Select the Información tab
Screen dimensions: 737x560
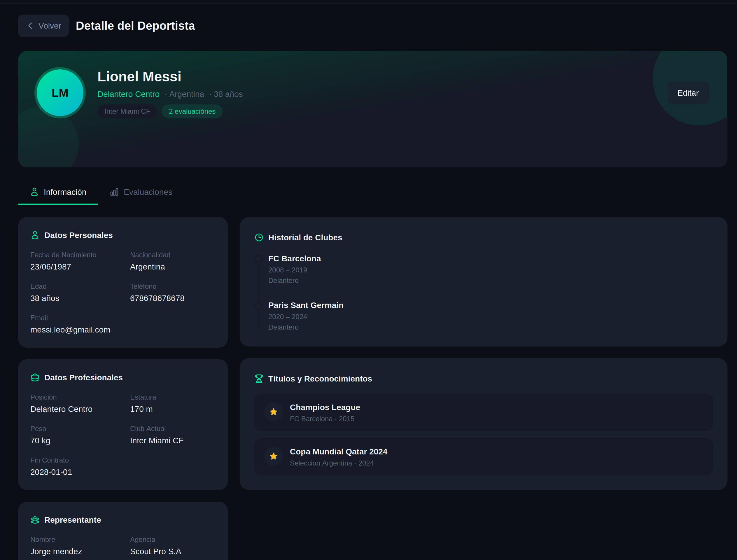tap(65, 192)
